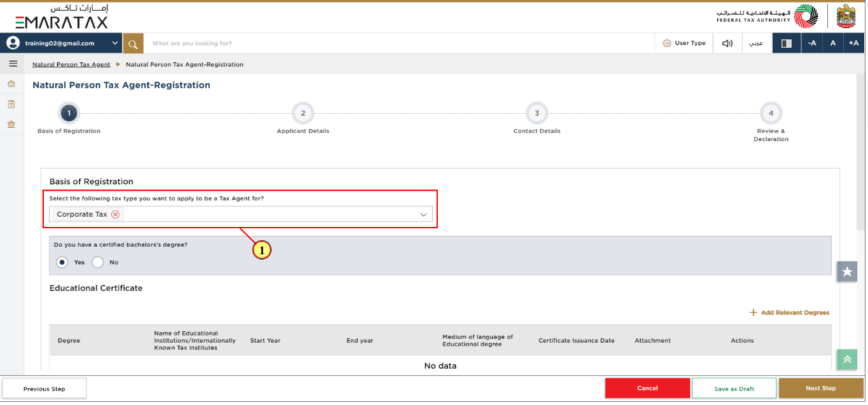
Task: Jump to top with double-chevron button
Action: point(847,359)
